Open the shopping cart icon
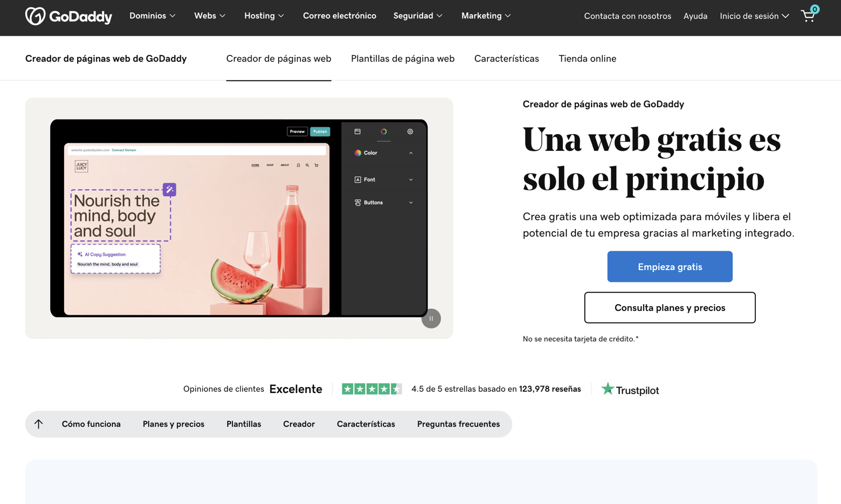 [x=809, y=15]
